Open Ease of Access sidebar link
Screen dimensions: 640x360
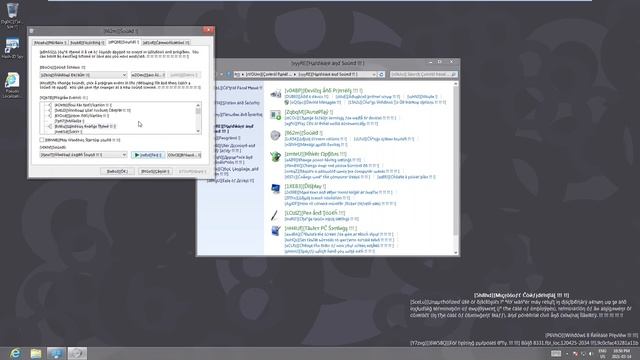point(231,180)
